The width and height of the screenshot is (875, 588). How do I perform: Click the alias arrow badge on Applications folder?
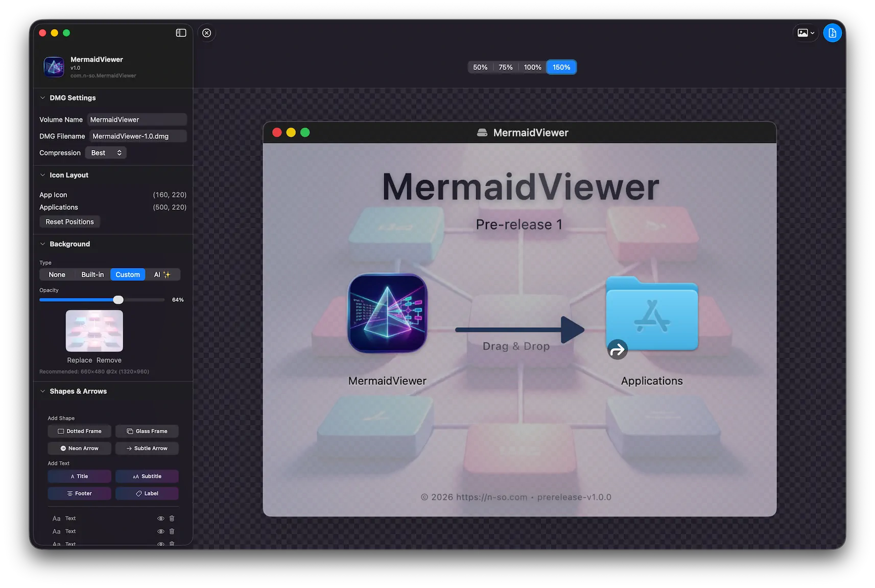pos(617,350)
